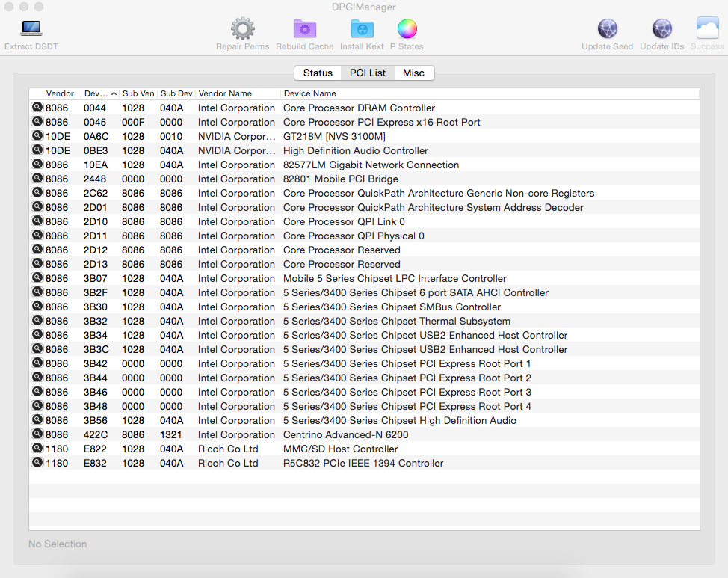Select the MMC/SD Host Controller row
The height and width of the screenshot is (578, 728).
click(340, 449)
